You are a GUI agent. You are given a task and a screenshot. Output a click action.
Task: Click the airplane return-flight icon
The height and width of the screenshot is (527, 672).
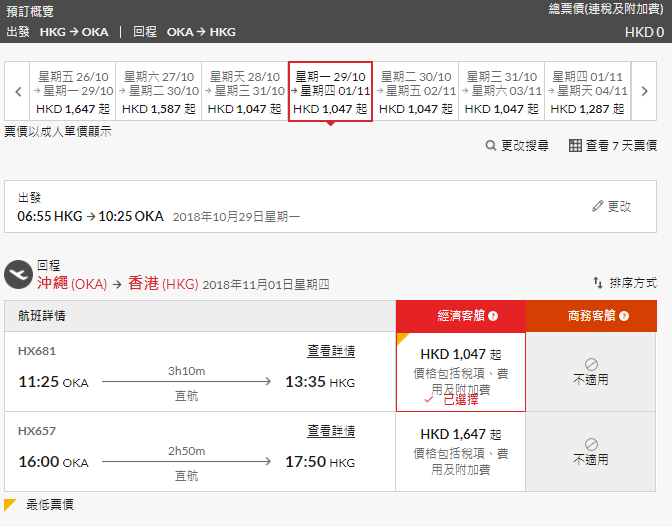click(18, 275)
